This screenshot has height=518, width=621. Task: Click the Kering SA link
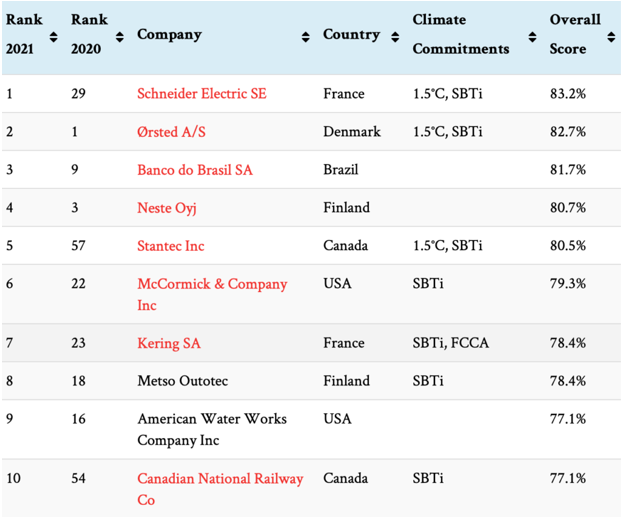tap(169, 343)
